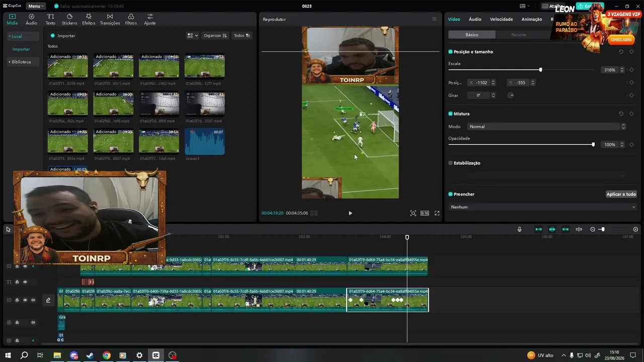Screen dimensions: 644x362
Task: Toggle the Posição e tamanho checkbox
Action: (x=450, y=52)
